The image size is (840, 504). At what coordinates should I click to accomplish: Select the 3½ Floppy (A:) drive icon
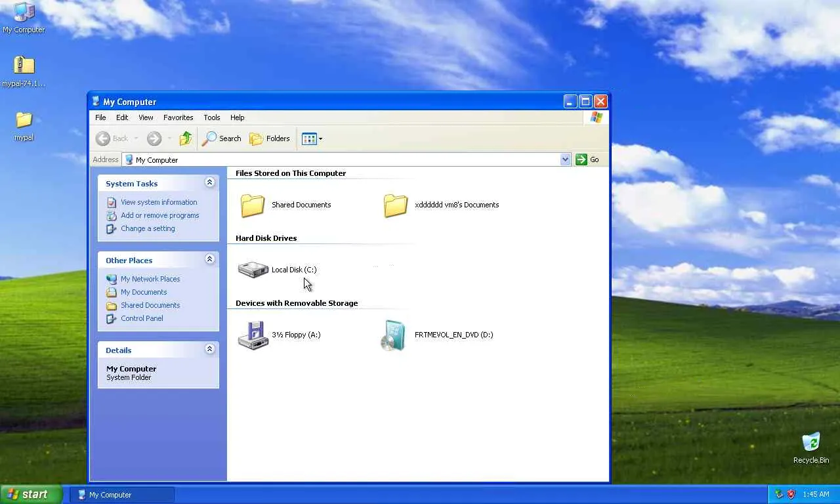point(253,335)
